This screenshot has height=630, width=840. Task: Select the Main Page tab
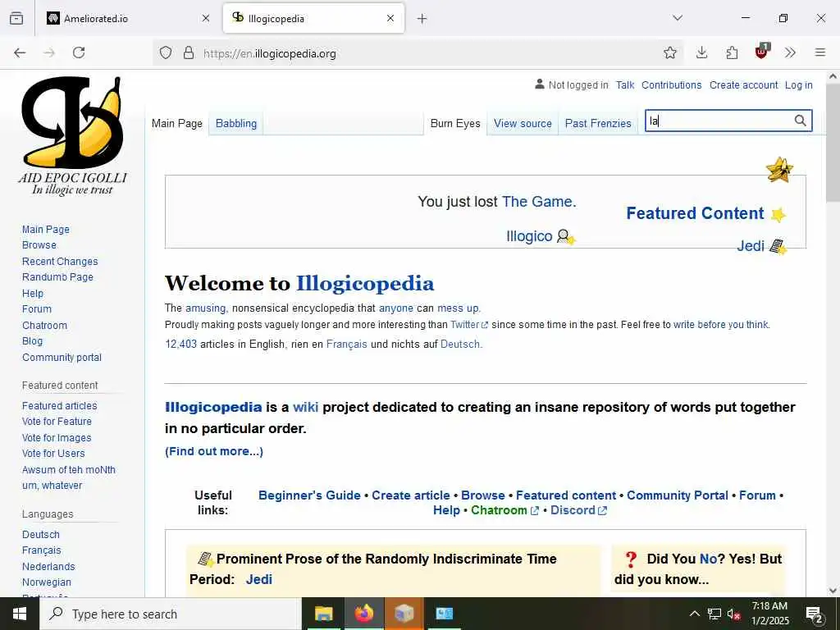point(177,123)
